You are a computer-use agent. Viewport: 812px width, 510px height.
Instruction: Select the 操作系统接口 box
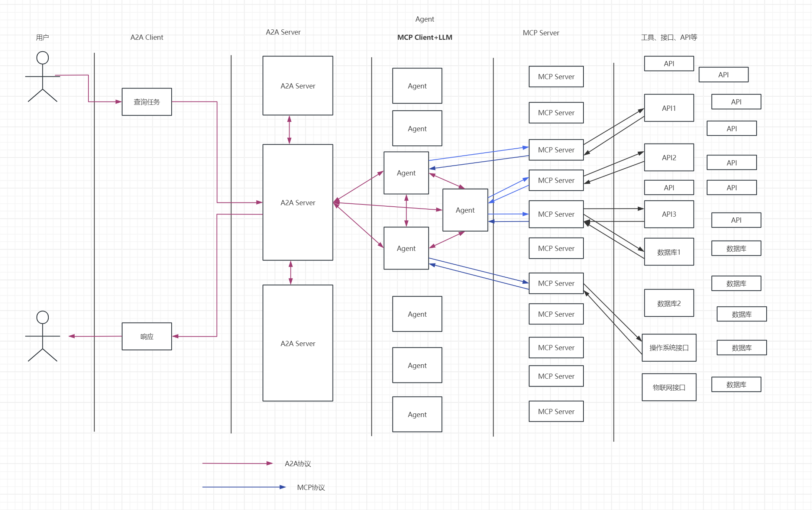(669, 348)
